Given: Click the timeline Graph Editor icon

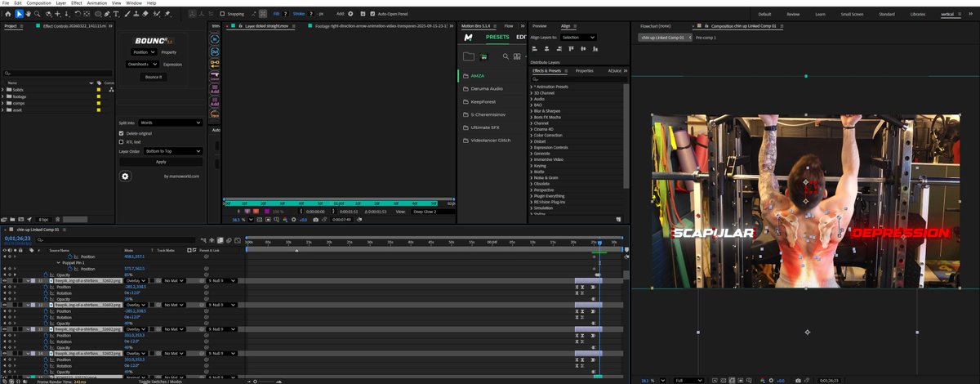Looking at the screenshot, I should pos(237,241).
